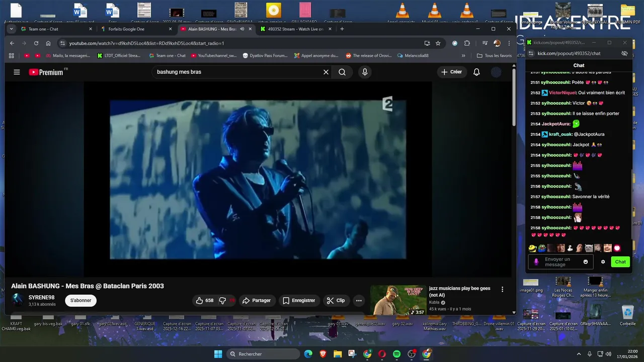Mute the Alain BASHUNG tab audio
644x362 pixels.
pos(242,29)
